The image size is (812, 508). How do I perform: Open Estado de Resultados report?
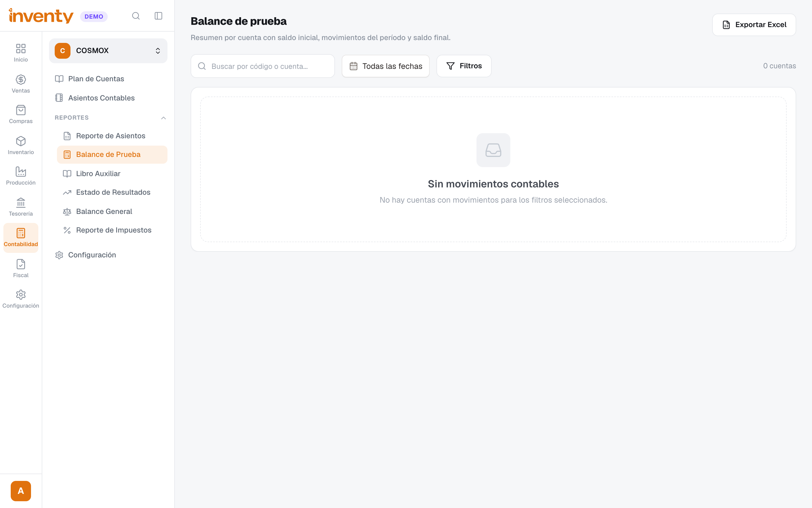(112, 192)
